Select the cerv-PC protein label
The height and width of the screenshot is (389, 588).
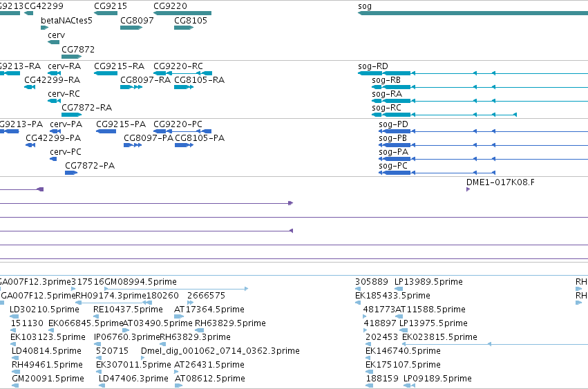coord(66,152)
